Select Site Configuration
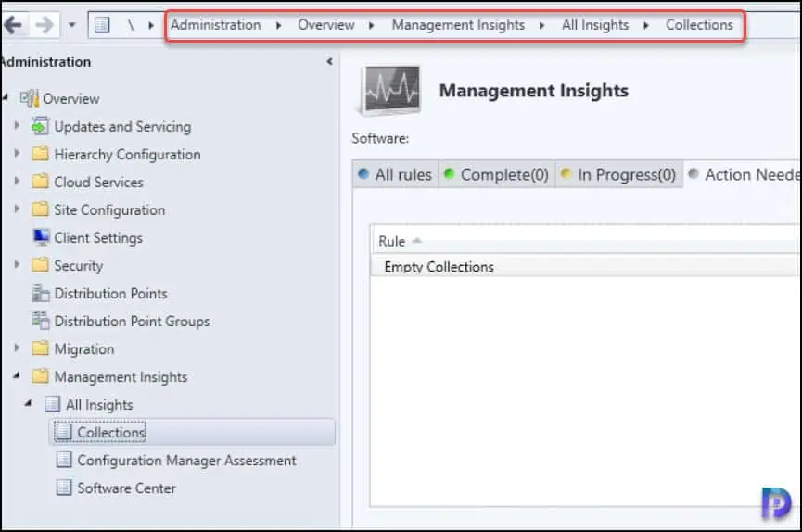Viewport: 802px width, 532px height. 109,210
